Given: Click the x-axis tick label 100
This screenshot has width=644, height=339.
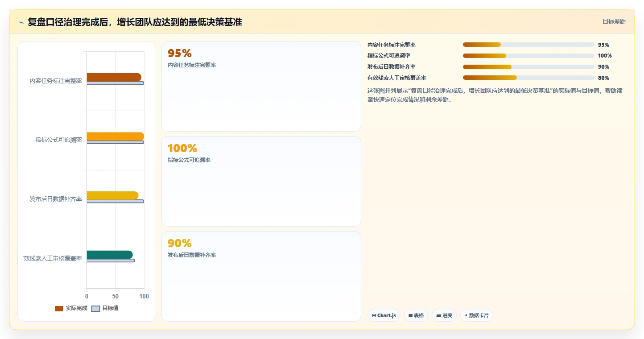Looking at the screenshot, I should (x=144, y=296).
